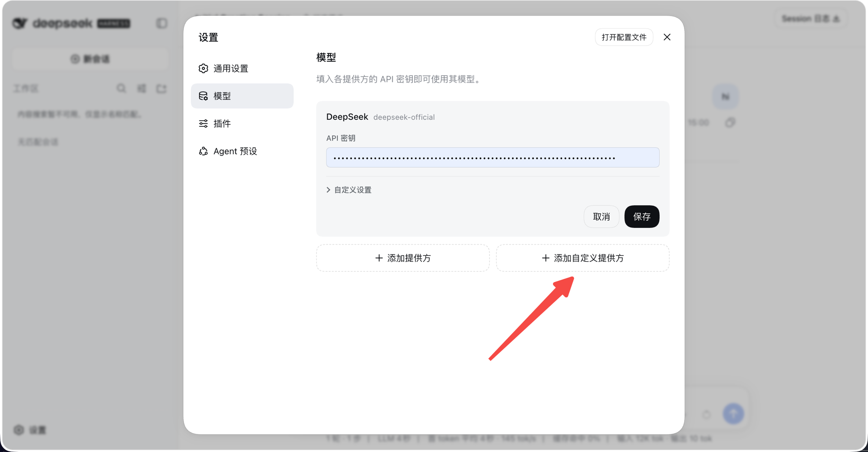Click the tree view icon in workspace sidebar
868x452 pixels.
coord(141,89)
